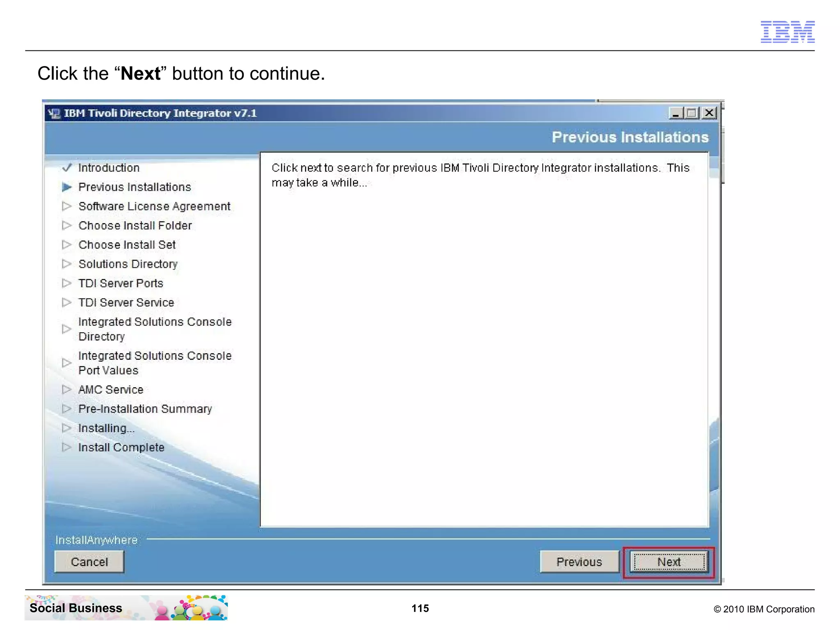Close the IBM Tivoli installer window
Image resolution: width=840 pixels, height=630 pixels.
(x=709, y=113)
